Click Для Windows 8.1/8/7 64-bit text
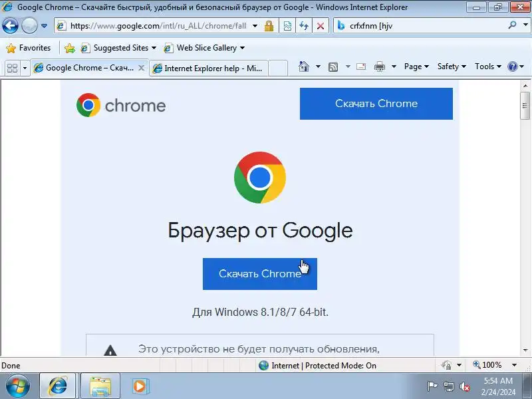532x399 pixels. [x=260, y=312]
